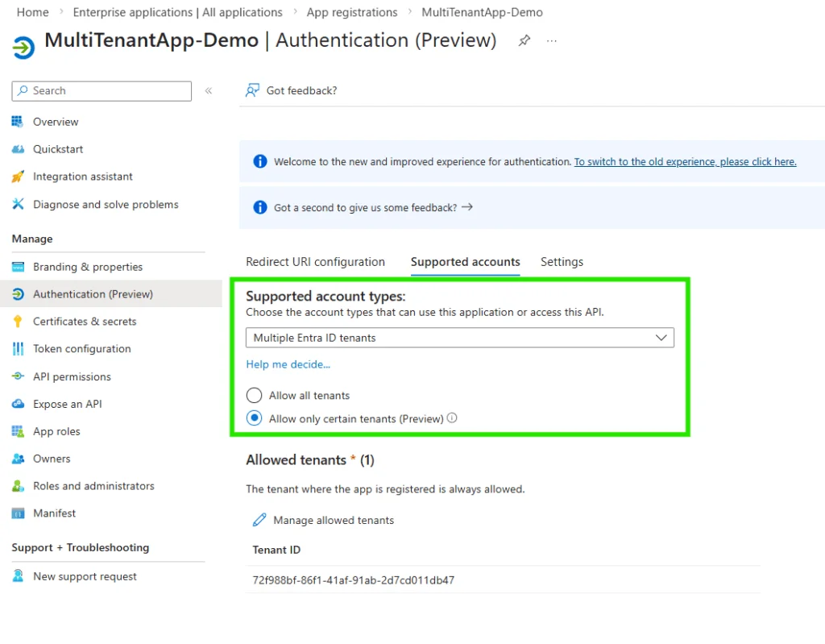Click info icon next to certain tenants
Image resolution: width=825 pixels, height=644 pixels.
coord(452,418)
